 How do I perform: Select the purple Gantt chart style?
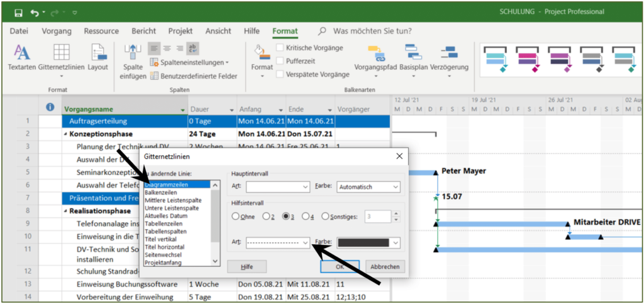point(560,59)
